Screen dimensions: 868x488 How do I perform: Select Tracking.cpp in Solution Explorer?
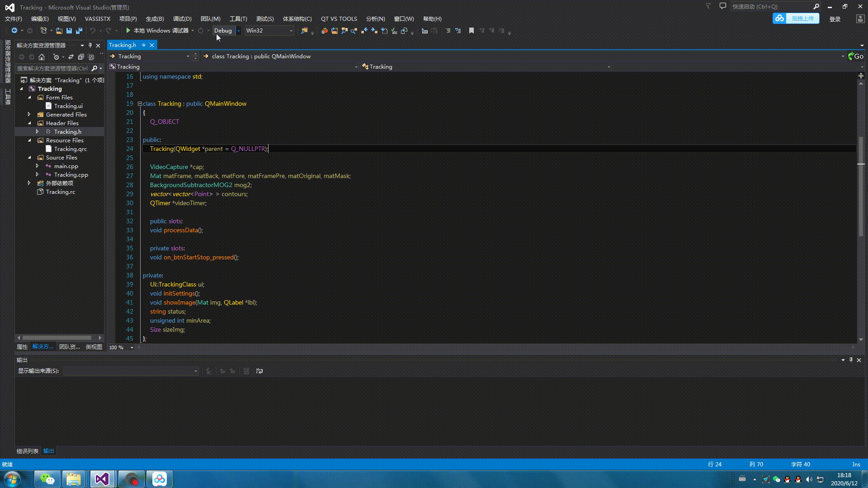tap(71, 174)
